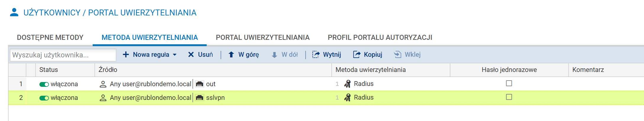The image size is (644, 121).
Task: Toggle the status switch of rule 2
Action: click(44, 98)
